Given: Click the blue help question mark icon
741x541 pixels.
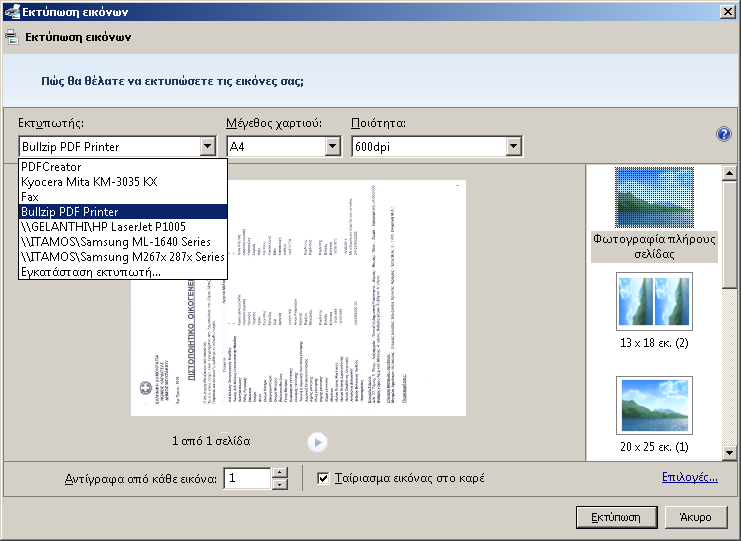Looking at the screenshot, I should coord(724,135).
